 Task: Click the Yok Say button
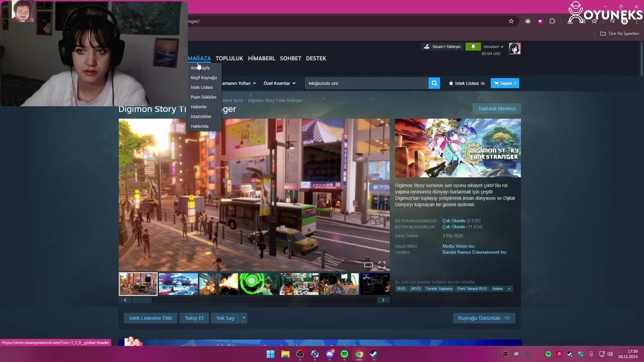click(x=225, y=318)
